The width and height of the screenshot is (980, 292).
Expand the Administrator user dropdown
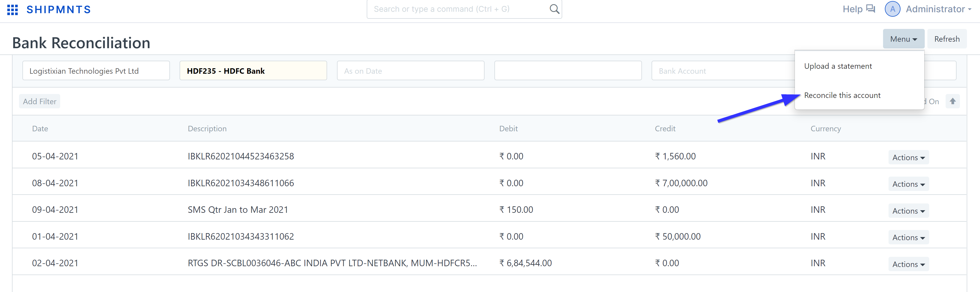click(x=939, y=9)
